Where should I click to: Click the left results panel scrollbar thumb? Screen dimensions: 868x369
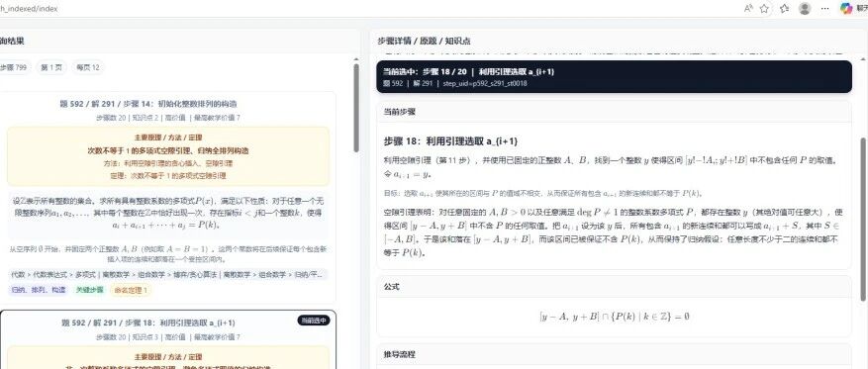point(356,108)
